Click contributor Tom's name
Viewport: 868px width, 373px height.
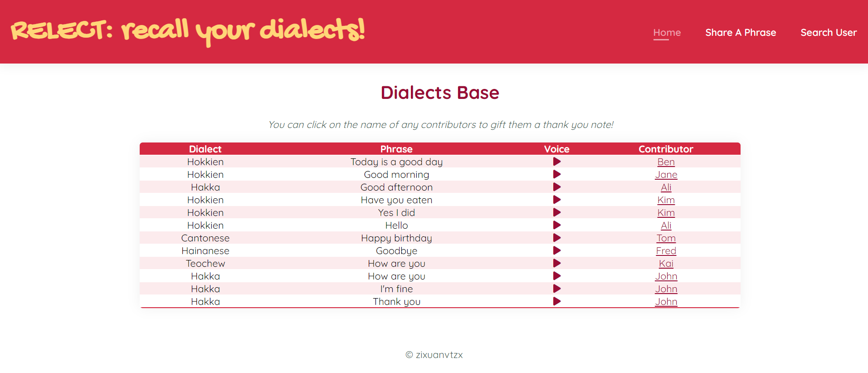pyautogui.click(x=666, y=238)
